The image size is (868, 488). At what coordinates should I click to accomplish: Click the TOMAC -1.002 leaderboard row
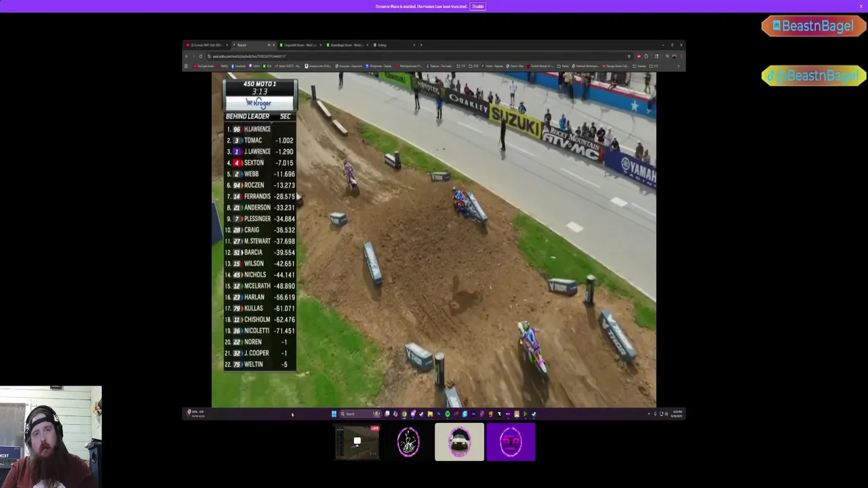(x=260, y=140)
